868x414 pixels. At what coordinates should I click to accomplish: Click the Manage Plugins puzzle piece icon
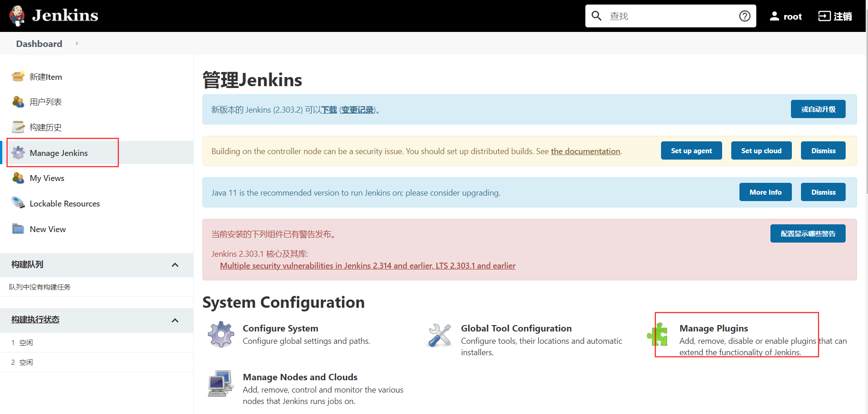pyautogui.click(x=657, y=334)
